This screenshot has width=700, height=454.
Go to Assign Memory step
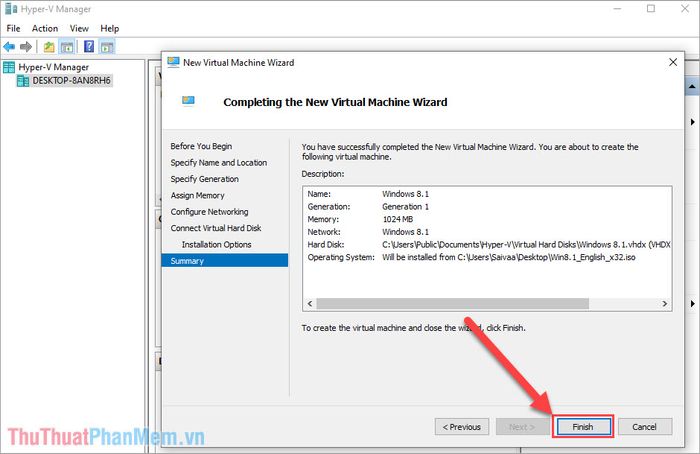coord(197,196)
